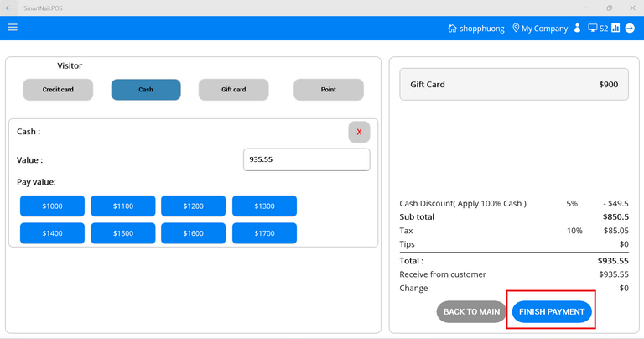Switch to Credit card payment method
The image size is (644, 339).
(58, 90)
